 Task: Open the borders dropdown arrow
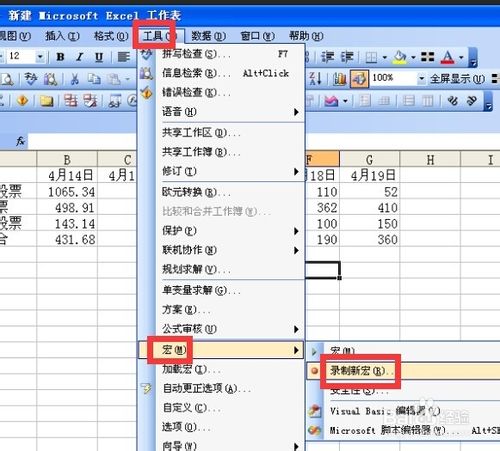pyautogui.click(x=384, y=57)
